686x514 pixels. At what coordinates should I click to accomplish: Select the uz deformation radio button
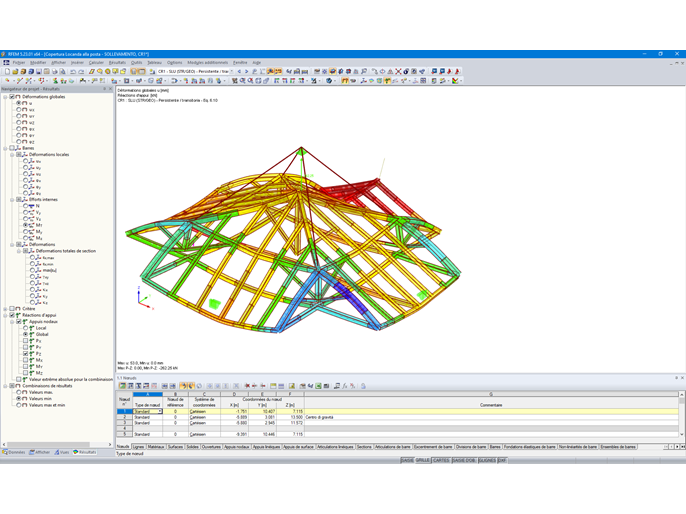(x=19, y=122)
